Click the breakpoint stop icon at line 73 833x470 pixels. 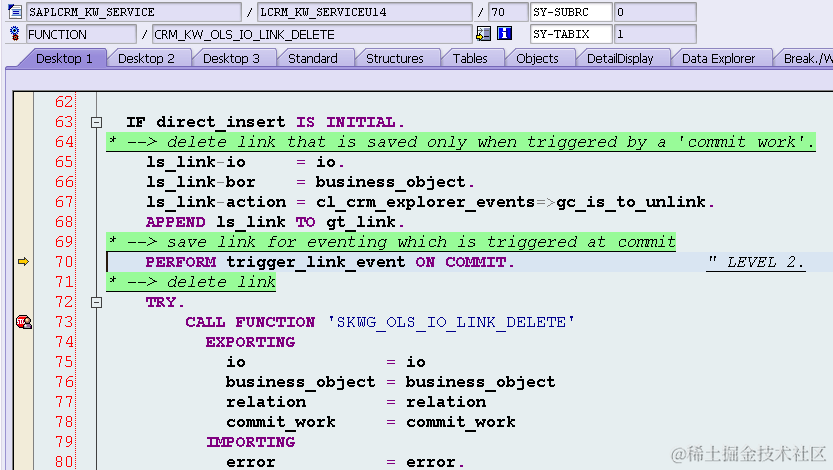click(23, 322)
